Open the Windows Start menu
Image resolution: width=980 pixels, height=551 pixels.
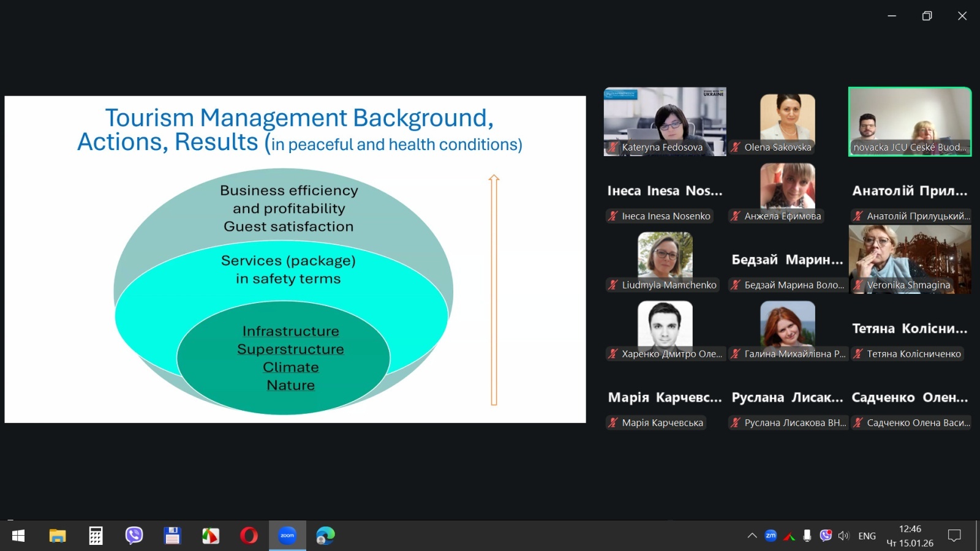pyautogui.click(x=18, y=536)
